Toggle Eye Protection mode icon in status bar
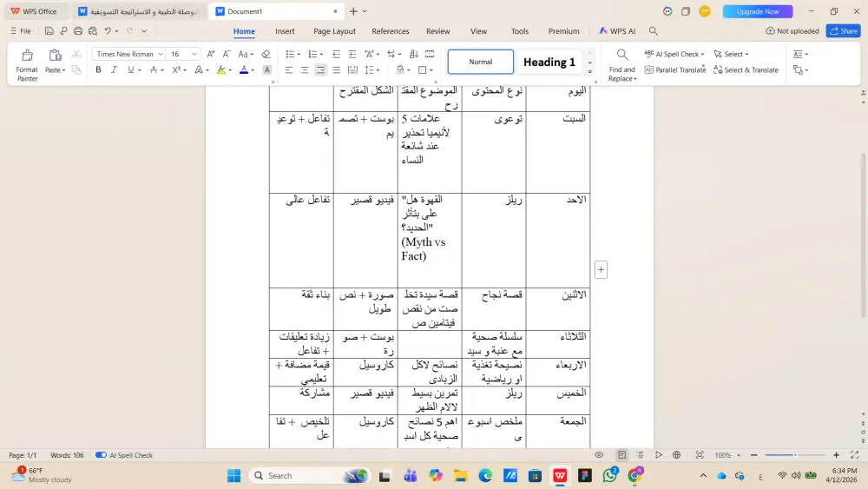Viewport: 868px width, 489px height. pyautogui.click(x=599, y=454)
